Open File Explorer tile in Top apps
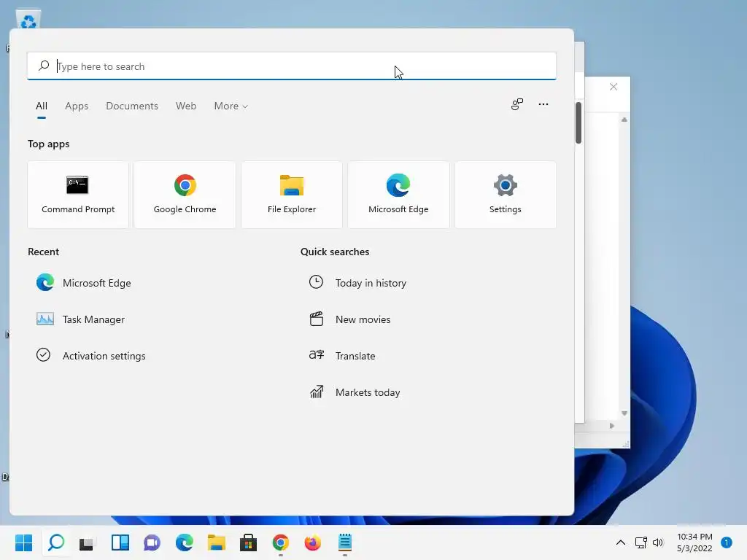Viewport: 747px width, 560px height. [x=292, y=195]
